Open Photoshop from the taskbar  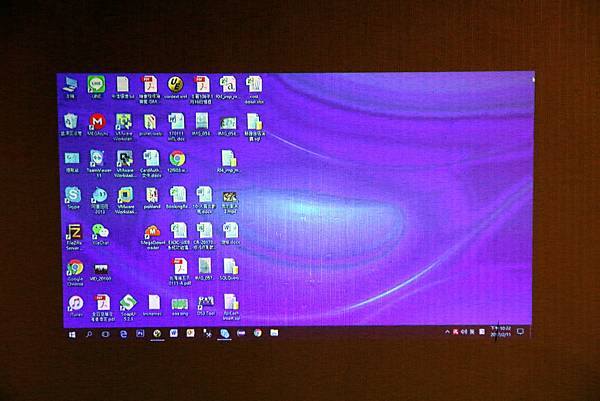(x=140, y=334)
